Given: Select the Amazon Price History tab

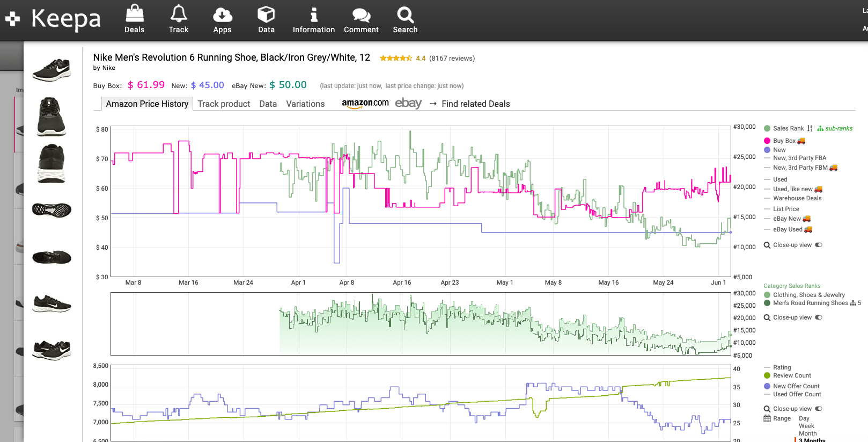Looking at the screenshot, I should (146, 104).
